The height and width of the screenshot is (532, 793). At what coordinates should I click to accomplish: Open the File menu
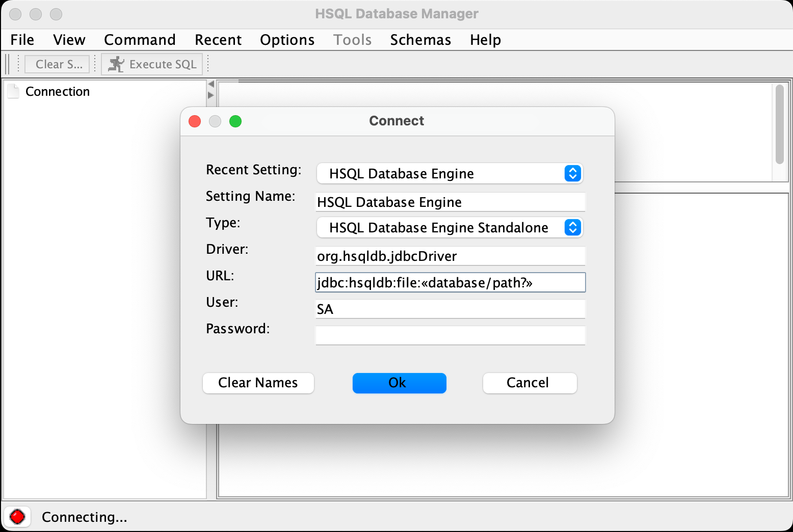(x=22, y=40)
